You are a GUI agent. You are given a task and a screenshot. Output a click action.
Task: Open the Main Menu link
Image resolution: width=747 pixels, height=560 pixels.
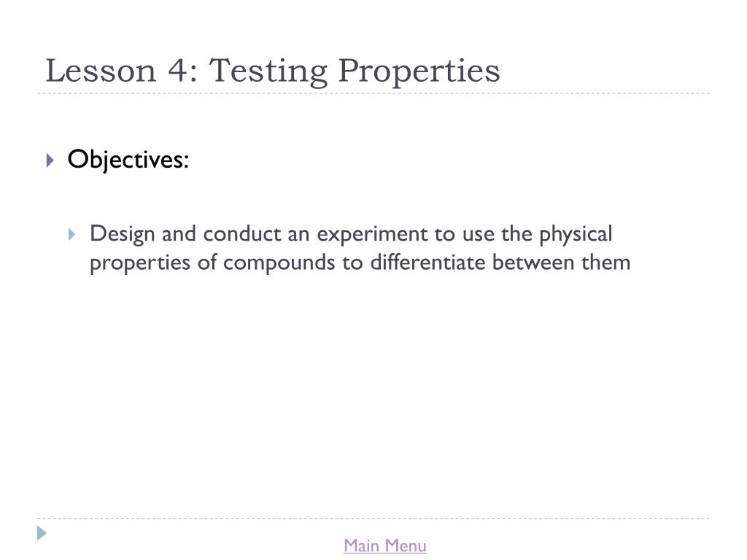pos(385,545)
